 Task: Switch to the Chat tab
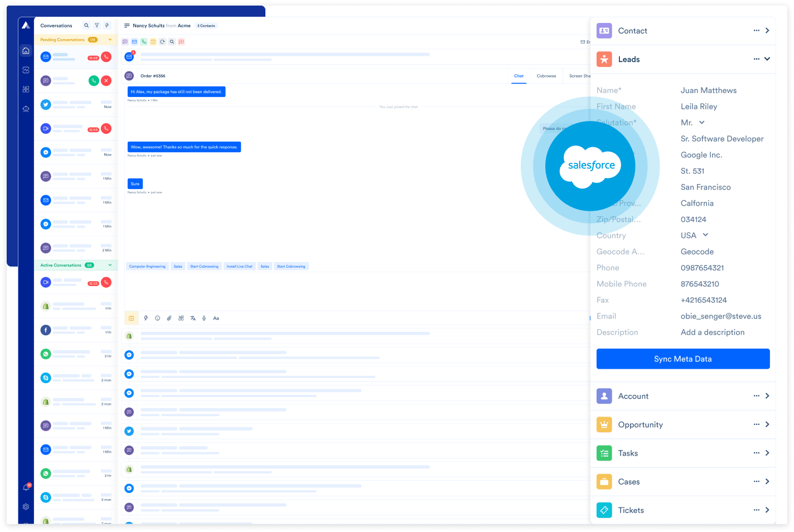point(519,76)
